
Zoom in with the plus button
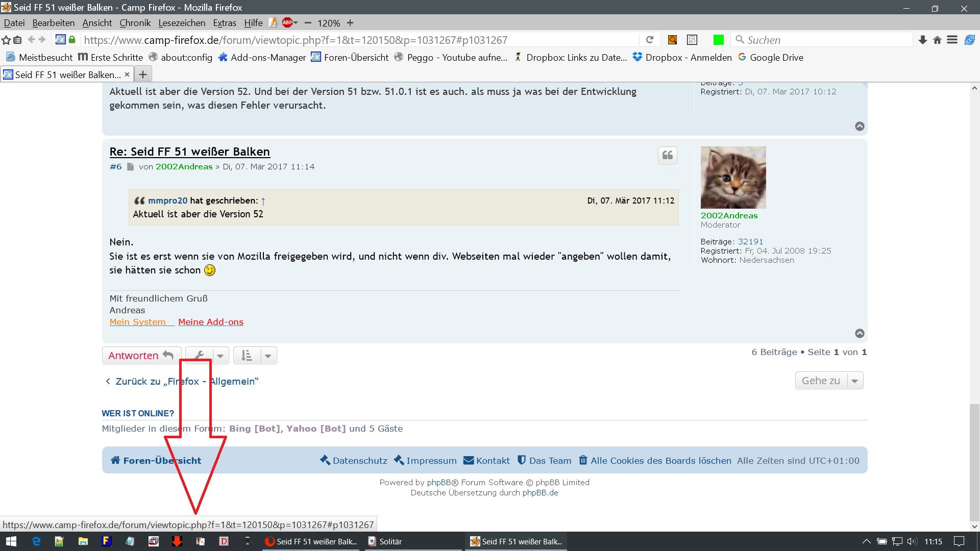350,22
